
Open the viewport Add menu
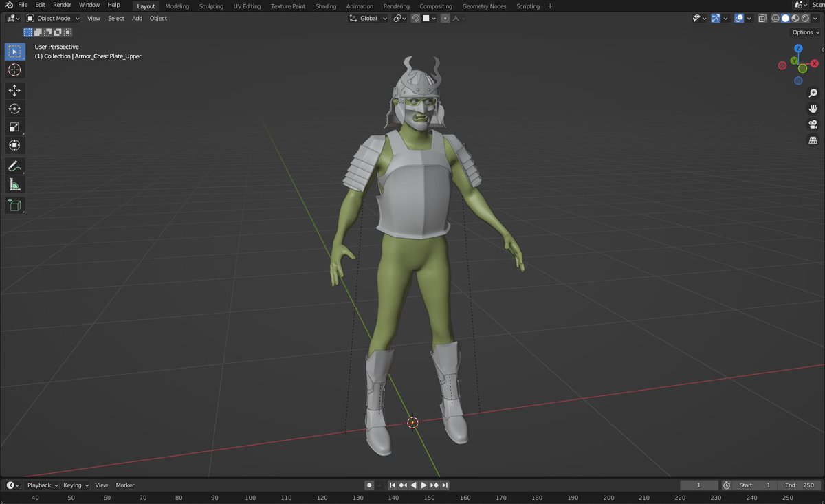[x=137, y=19]
